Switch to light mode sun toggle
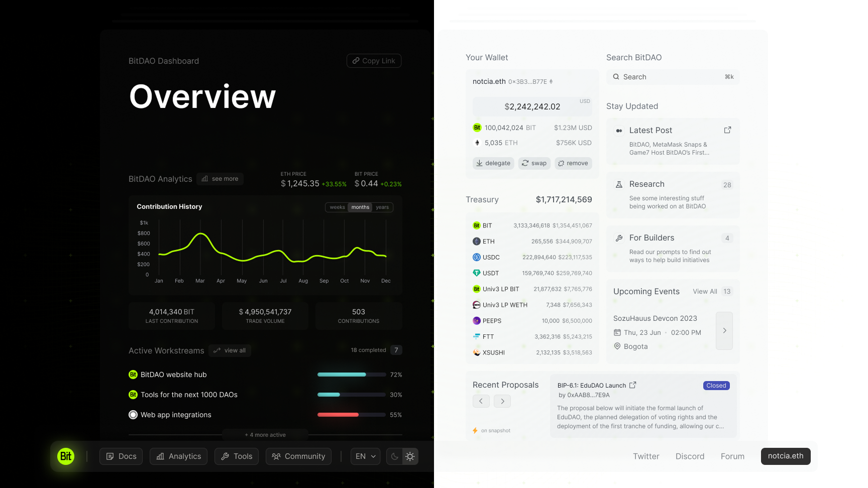 tap(410, 456)
